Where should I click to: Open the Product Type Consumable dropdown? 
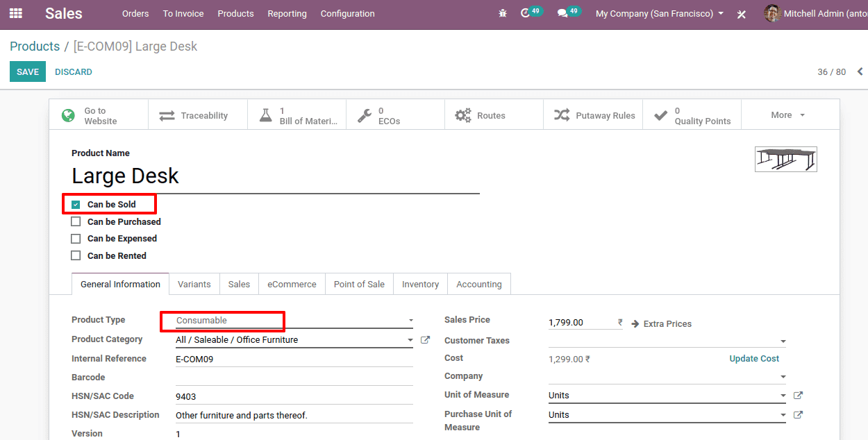pos(294,321)
